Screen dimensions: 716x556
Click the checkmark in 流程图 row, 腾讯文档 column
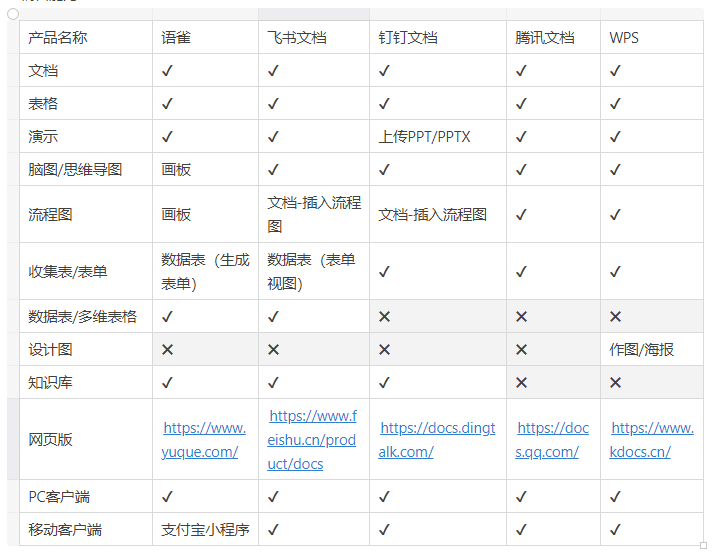(521, 214)
